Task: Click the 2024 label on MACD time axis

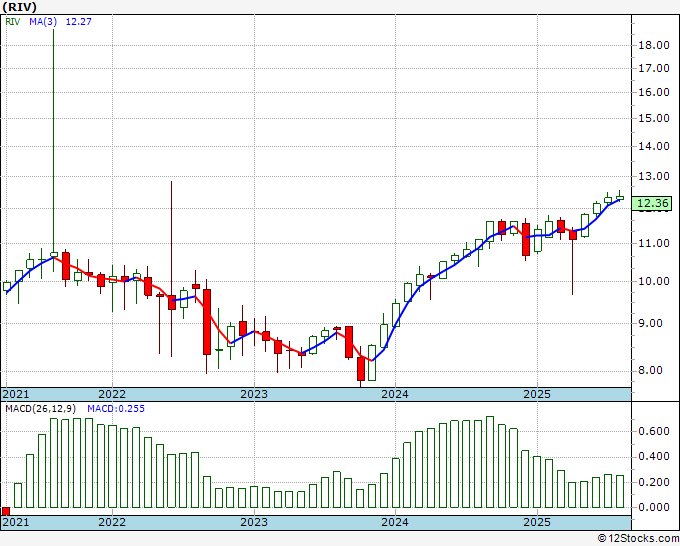Action: [x=395, y=522]
